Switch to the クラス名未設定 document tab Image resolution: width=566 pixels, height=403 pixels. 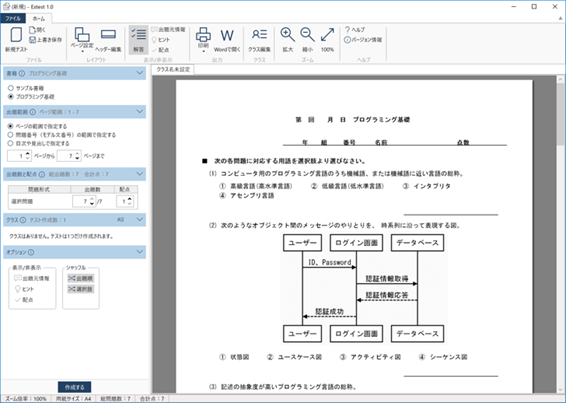click(x=173, y=69)
